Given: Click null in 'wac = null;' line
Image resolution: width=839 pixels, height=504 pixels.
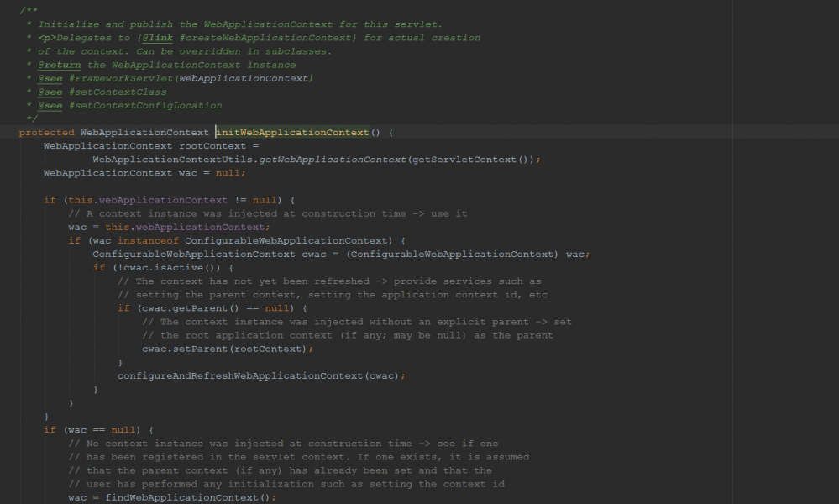Looking at the screenshot, I should (x=228, y=173).
